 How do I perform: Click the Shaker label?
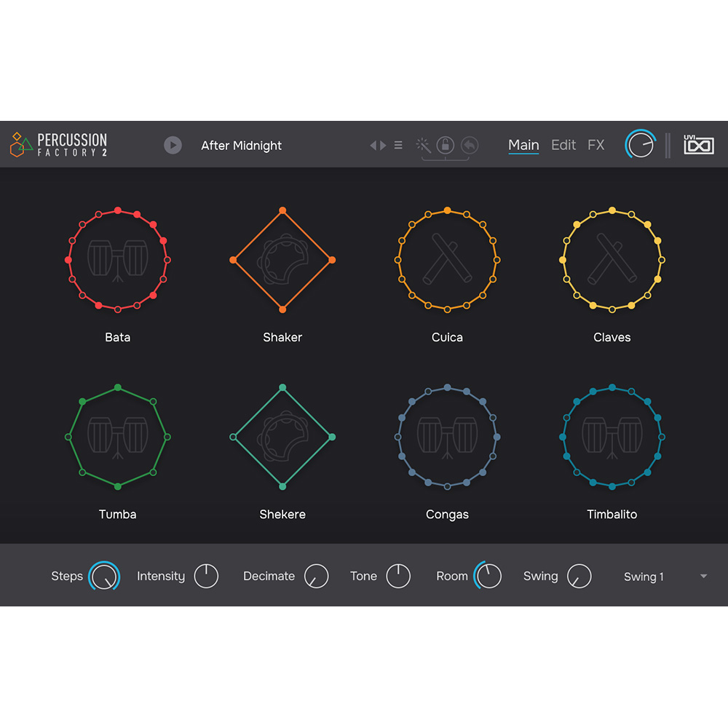(282, 337)
